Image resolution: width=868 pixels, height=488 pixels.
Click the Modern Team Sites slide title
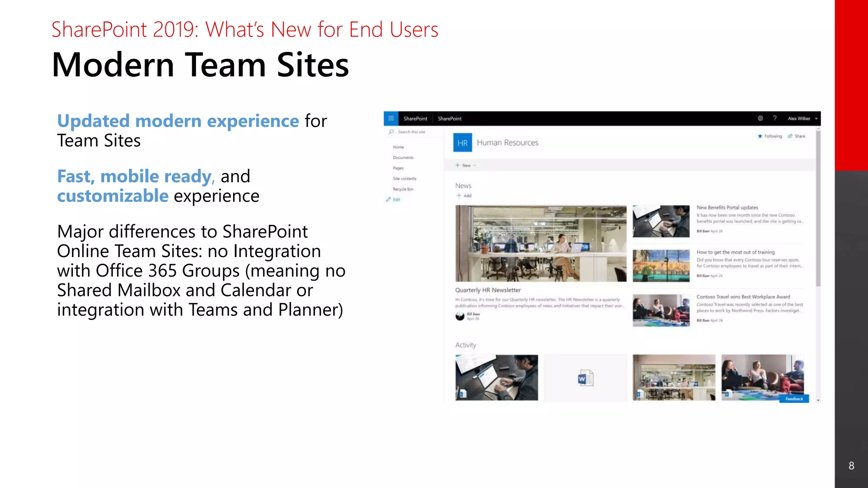coord(200,65)
